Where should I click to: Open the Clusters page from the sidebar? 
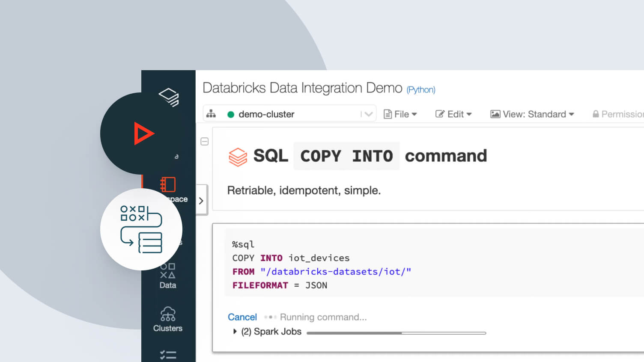[168, 320]
